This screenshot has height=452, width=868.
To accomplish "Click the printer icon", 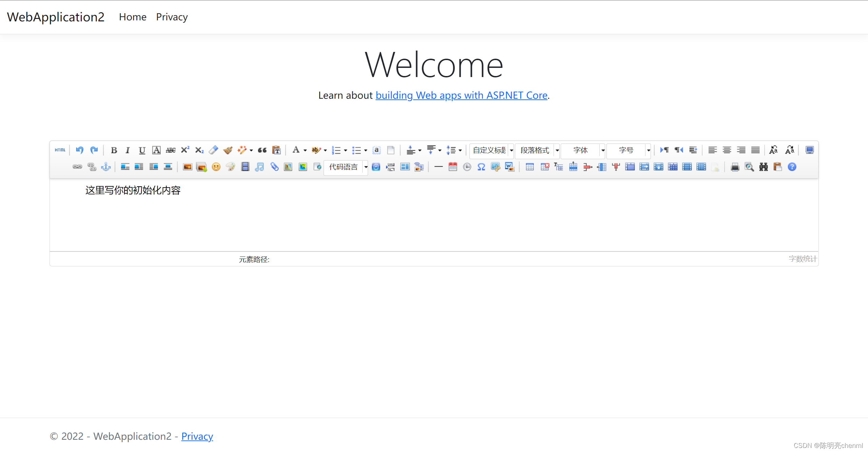I will [735, 167].
